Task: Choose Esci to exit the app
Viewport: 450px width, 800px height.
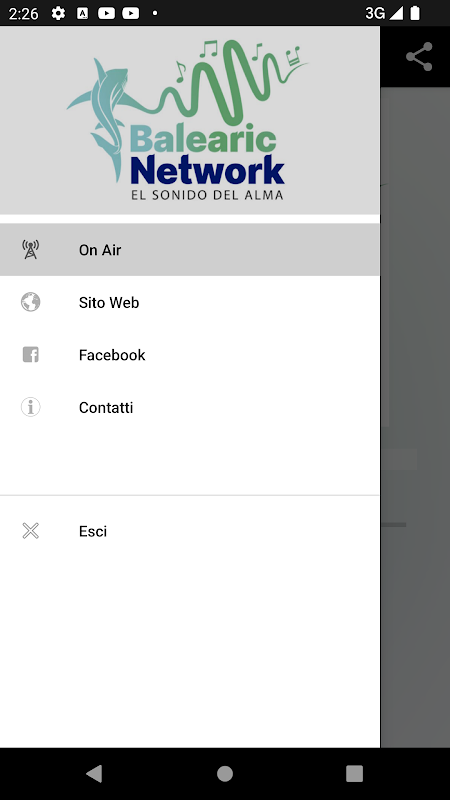Action: click(190, 531)
